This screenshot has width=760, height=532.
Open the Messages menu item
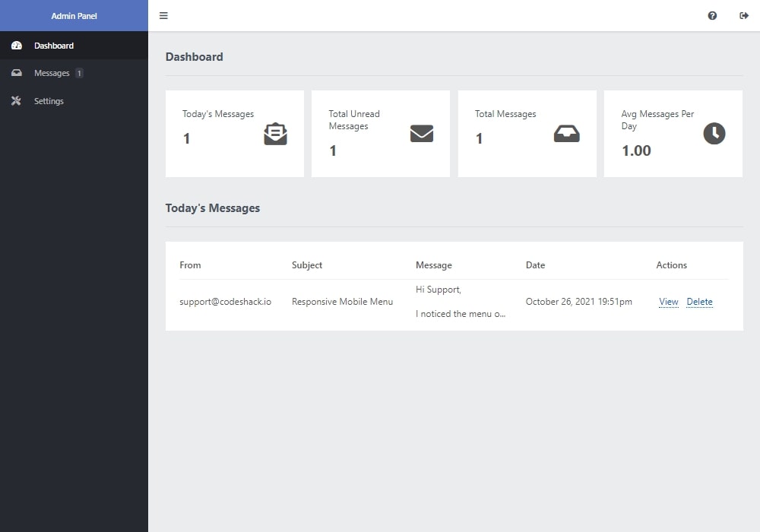(74, 73)
